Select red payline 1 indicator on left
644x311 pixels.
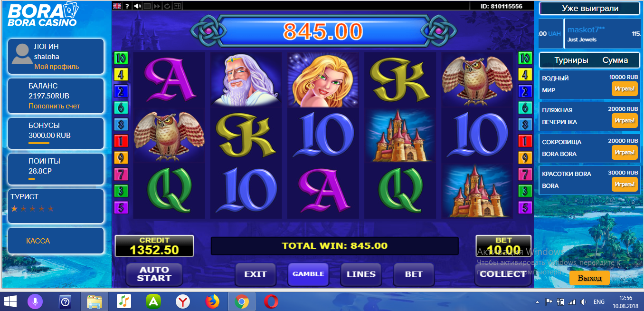click(x=121, y=141)
